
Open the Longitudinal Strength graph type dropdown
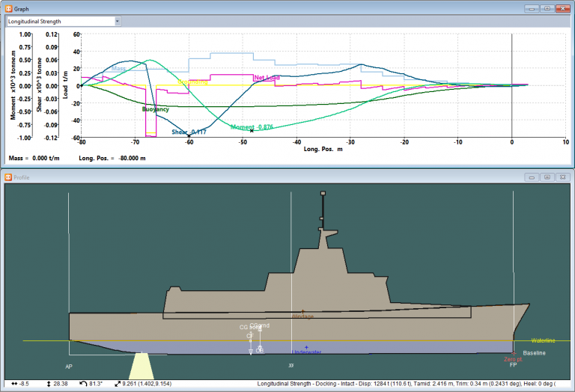click(x=118, y=22)
